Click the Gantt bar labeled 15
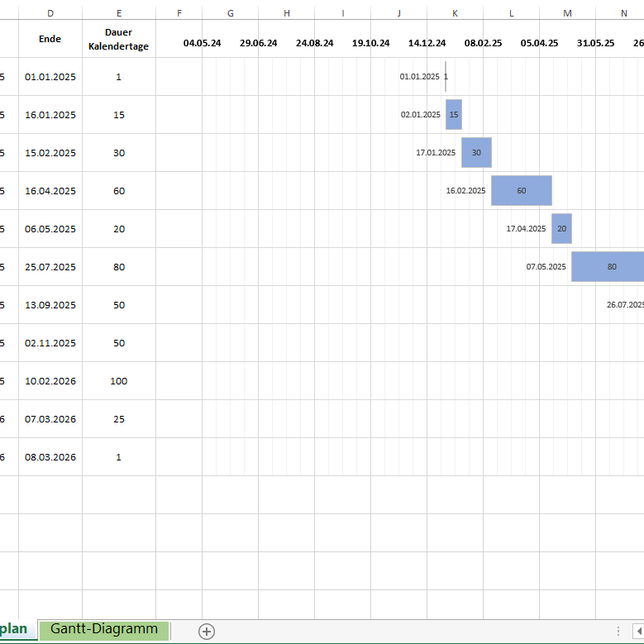Image resolution: width=644 pixels, height=644 pixels. point(454,115)
